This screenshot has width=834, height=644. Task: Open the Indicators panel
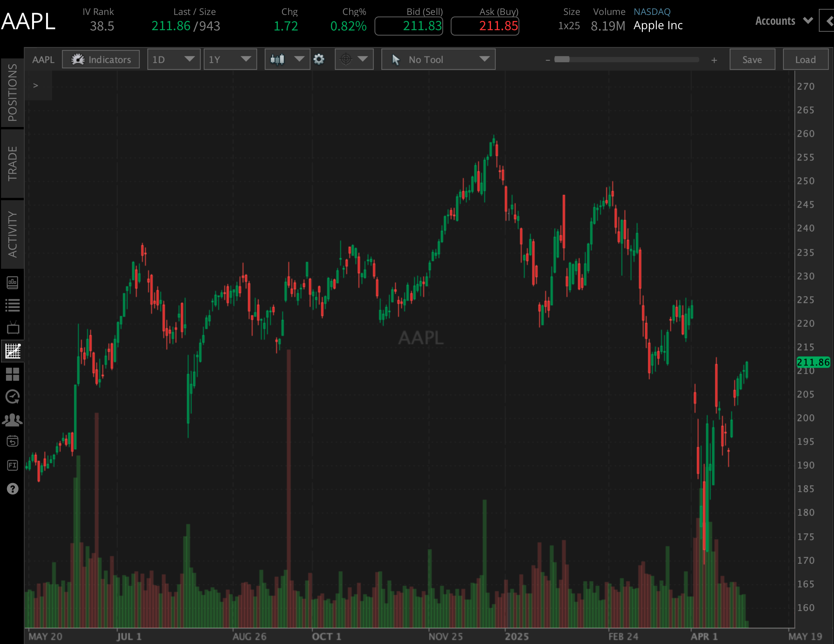pyautogui.click(x=101, y=59)
